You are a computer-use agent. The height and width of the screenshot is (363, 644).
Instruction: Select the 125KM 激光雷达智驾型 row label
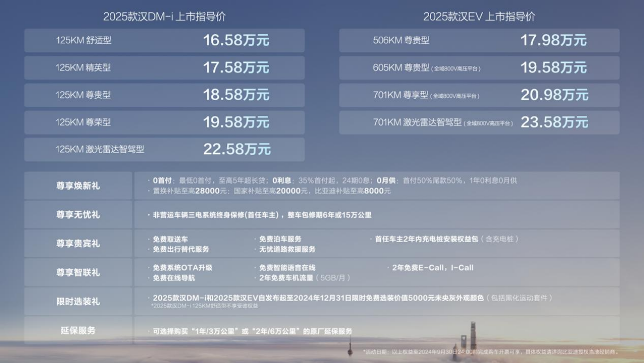pyautogui.click(x=100, y=149)
